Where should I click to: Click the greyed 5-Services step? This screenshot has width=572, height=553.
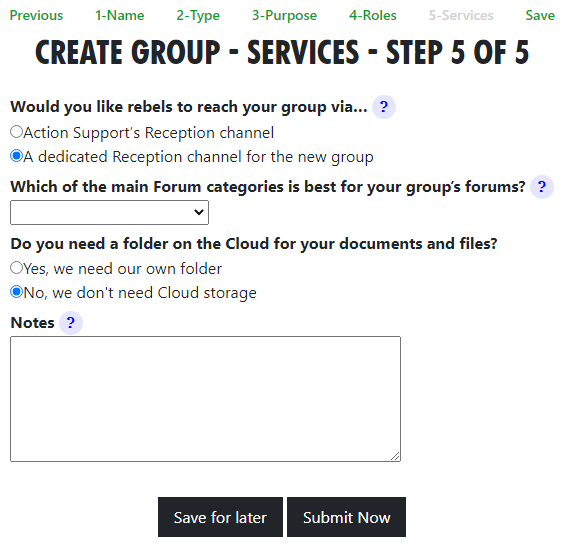click(461, 15)
